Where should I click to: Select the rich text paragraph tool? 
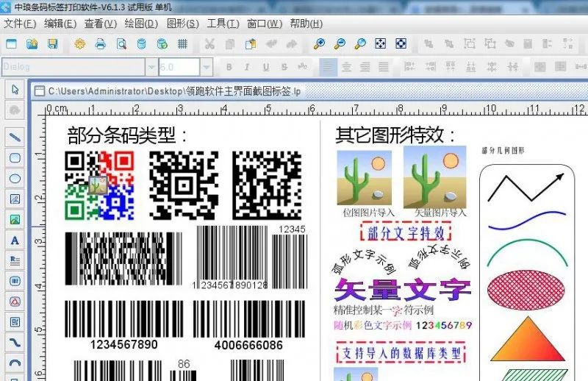pos(15,260)
